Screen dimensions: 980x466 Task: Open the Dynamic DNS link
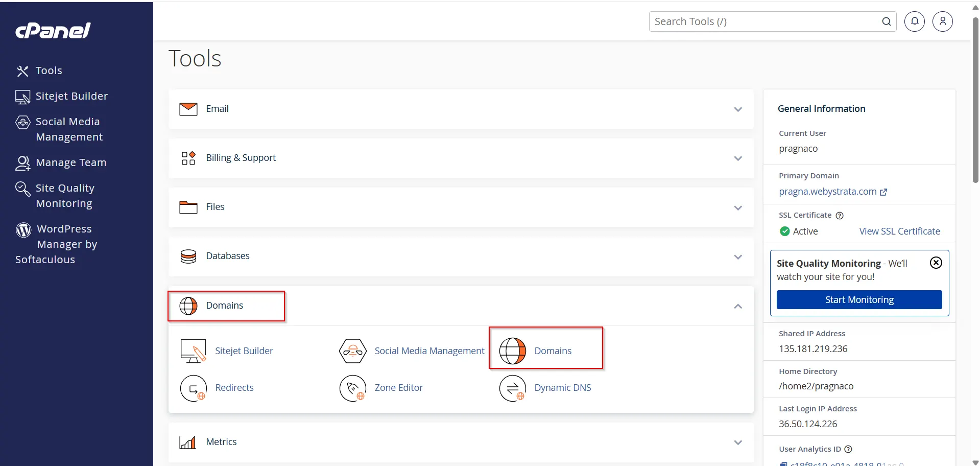(563, 388)
